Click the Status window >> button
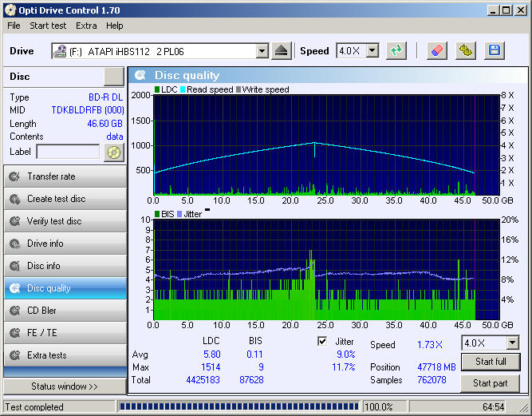Image resolution: width=532 pixels, height=416 pixels. [65, 386]
